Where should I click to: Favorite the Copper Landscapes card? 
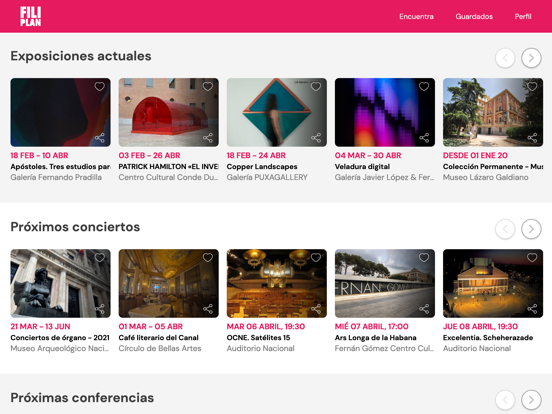coord(316,87)
